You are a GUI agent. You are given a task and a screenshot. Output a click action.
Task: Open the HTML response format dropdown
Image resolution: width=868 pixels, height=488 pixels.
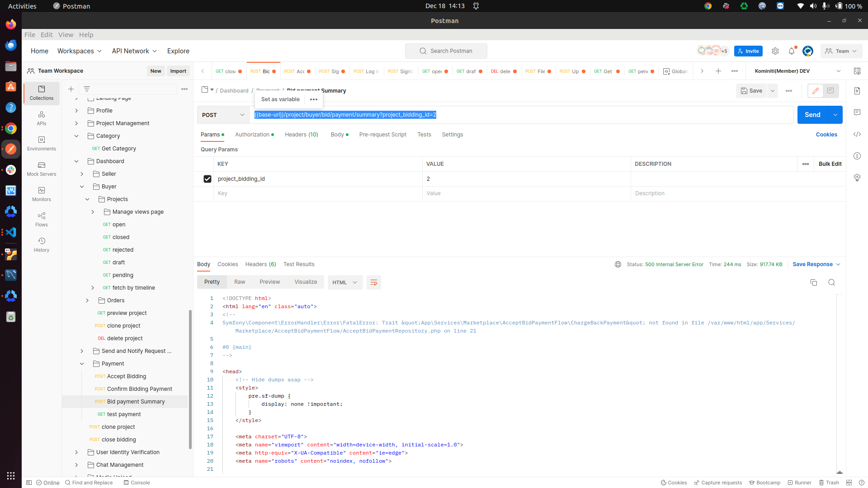(344, 282)
